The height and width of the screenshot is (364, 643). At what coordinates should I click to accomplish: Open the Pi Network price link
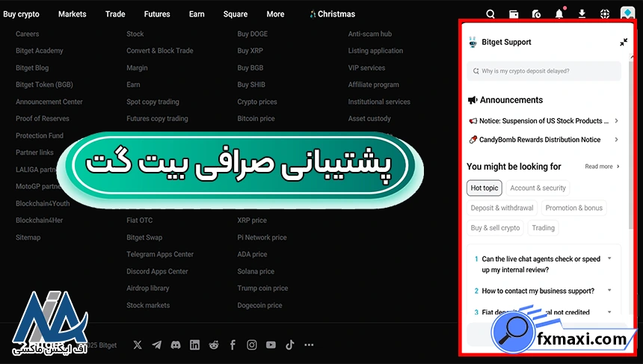pos(262,238)
